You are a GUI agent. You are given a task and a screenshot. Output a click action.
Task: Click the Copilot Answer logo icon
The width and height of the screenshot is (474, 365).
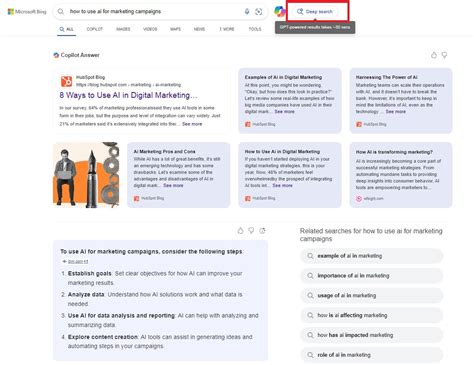coord(56,55)
